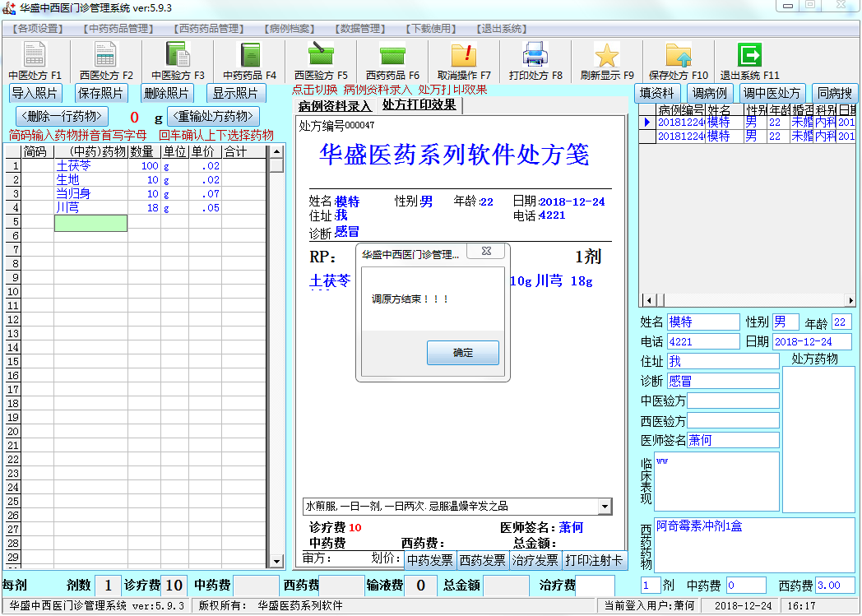
Task: Click the bottom 诊疗费 input field
Action: click(x=174, y=586)
